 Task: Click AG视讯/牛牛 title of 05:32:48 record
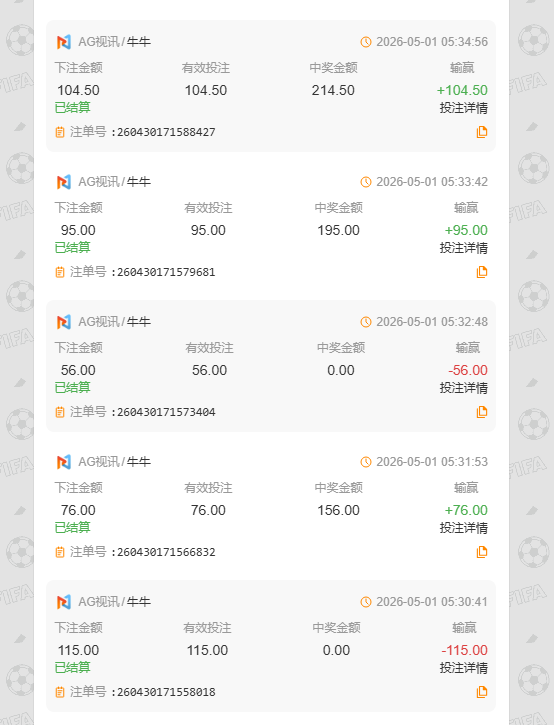pyautogui.click(x=114, y=322)
